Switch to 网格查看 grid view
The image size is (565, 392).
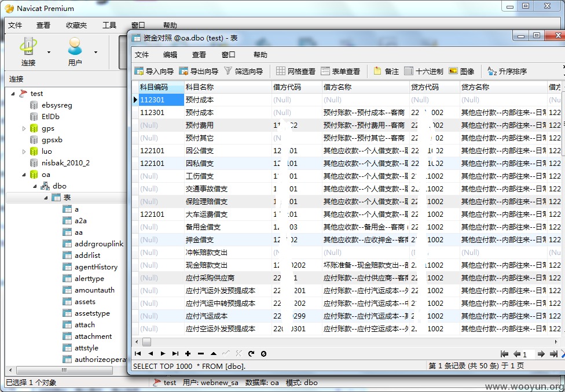[x=296, y=71]
